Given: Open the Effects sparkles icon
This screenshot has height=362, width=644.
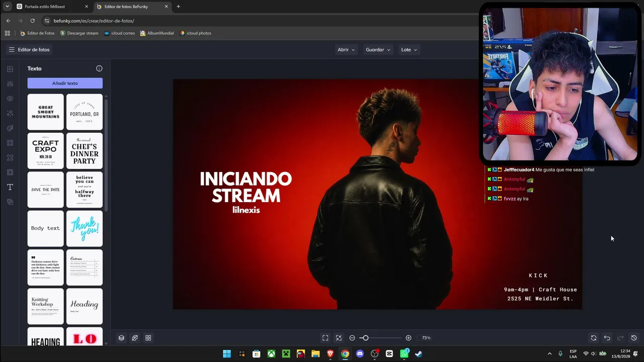Looking at the screenshot, I should click(10, 114).
